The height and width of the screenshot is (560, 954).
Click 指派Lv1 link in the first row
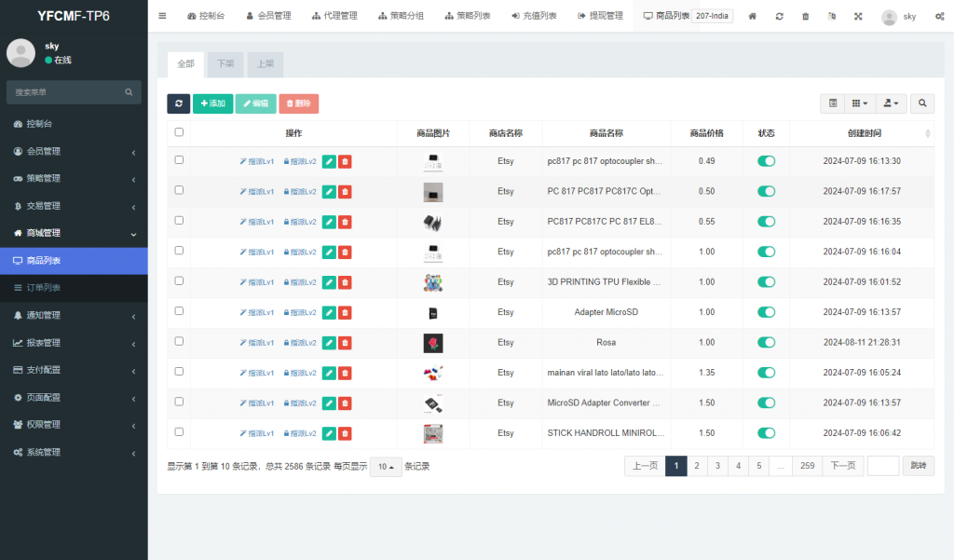click(x=257, y=161)
